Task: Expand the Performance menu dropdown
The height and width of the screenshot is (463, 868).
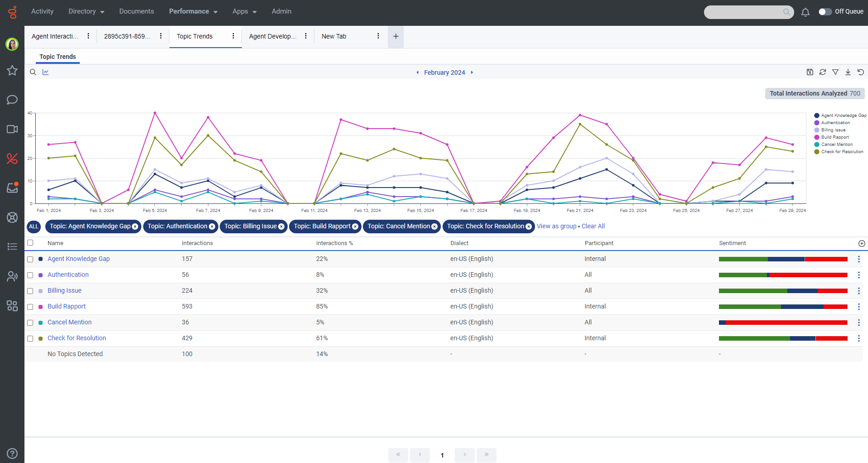Action: 193,11
